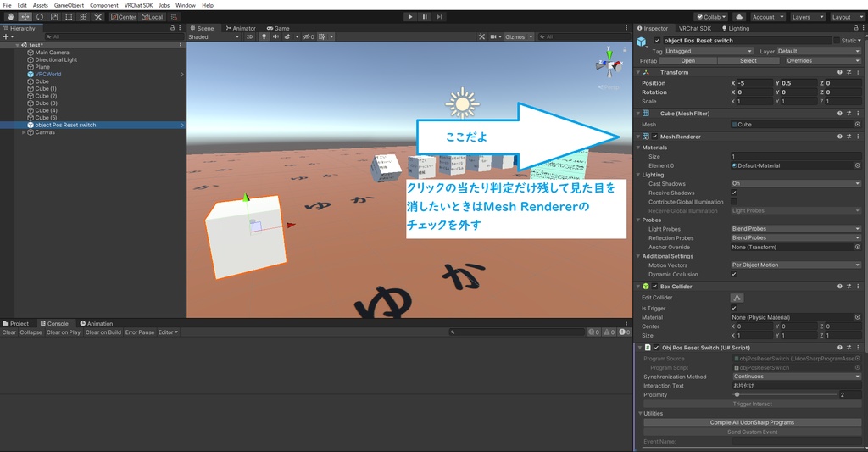Open Transform component help icon
868x452 pixels.
point(840,72)
